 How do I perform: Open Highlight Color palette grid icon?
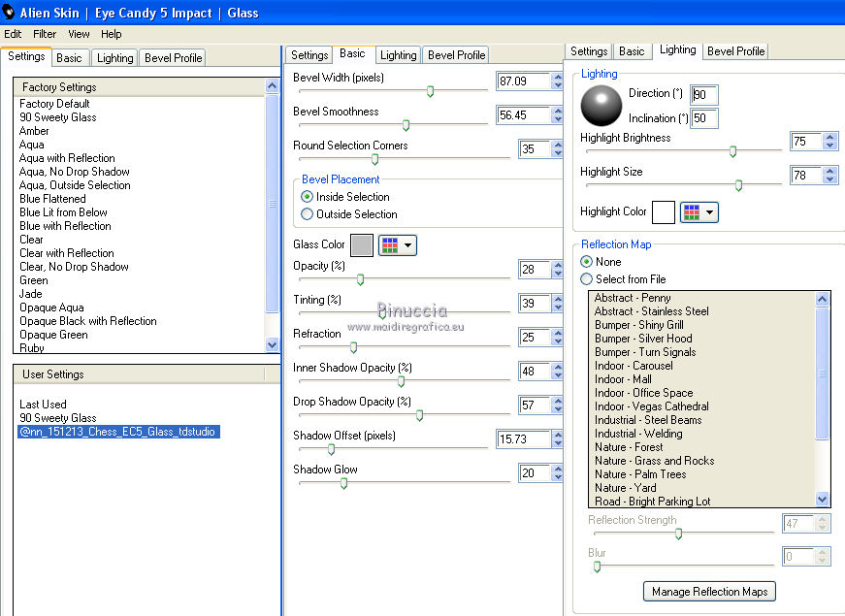point(691,212)
